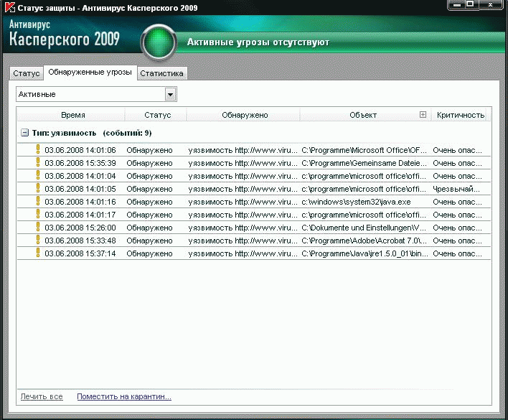Click warning icon for 03.06.2008 15:35:39 row

38,162
